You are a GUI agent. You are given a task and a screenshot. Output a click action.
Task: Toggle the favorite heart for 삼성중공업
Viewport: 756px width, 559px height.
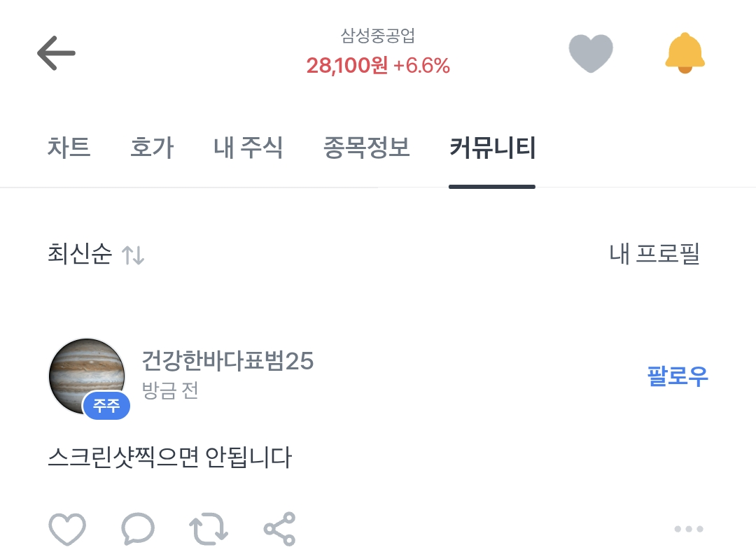[591, 53]
